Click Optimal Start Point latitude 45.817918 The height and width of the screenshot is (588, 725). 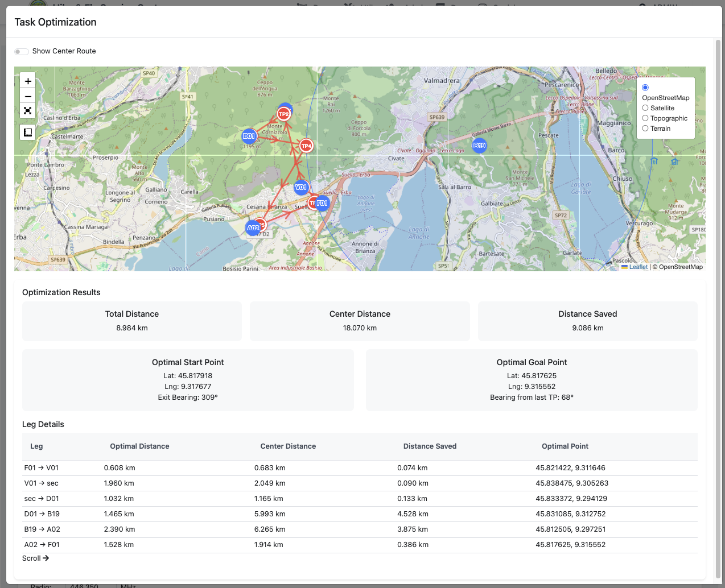pyautogui.click(x=188, y=376)
